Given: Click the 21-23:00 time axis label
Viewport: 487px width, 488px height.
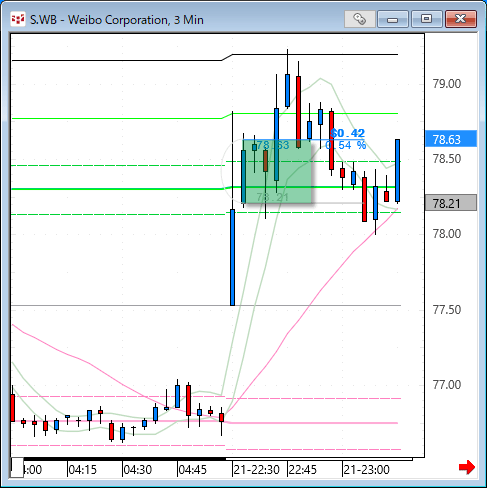Looking at the screenshot, I should click(366, 470).
